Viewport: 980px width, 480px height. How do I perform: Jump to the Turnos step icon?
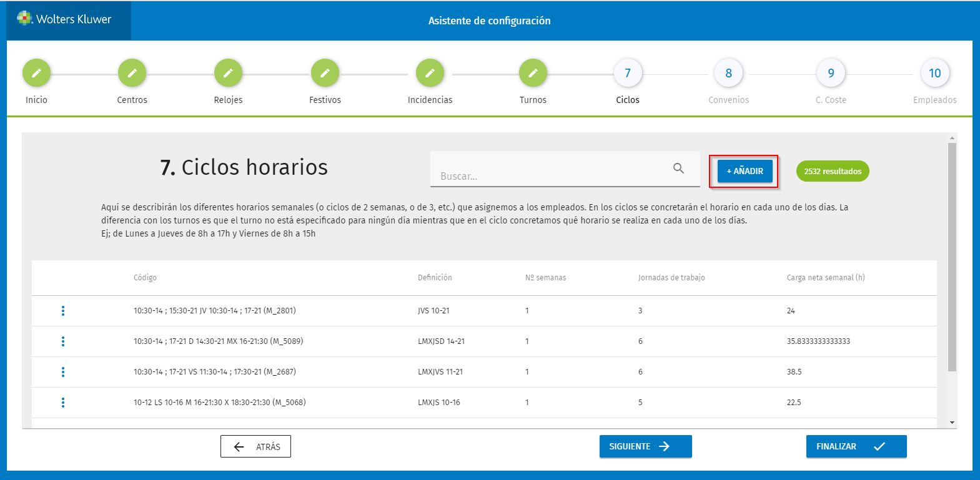[x=533, y=73]
